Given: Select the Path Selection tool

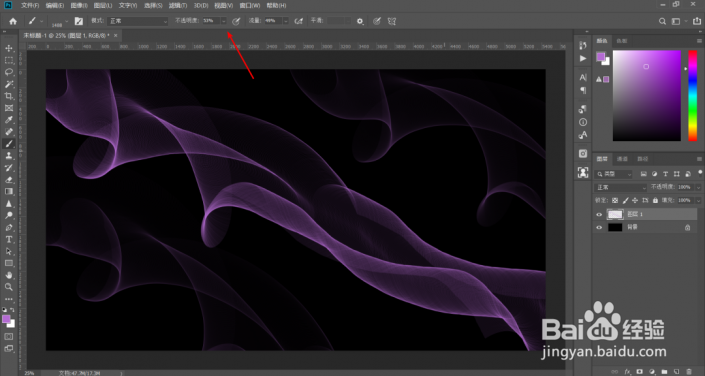Looking at the screenshot, I should coord(9,251).
